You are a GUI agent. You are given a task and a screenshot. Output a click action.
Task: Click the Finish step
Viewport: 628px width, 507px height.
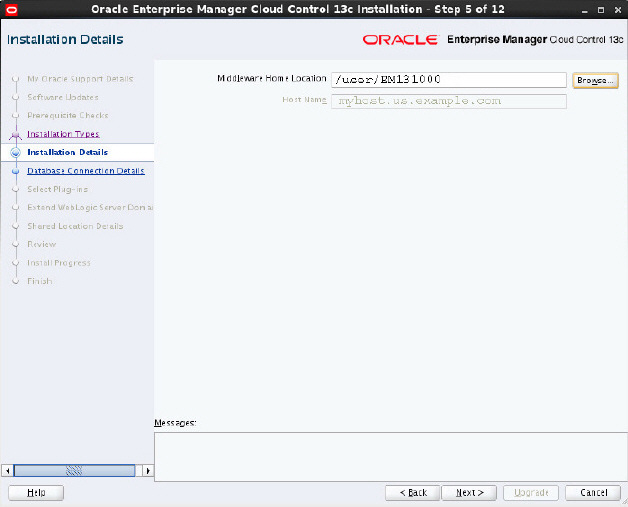40,281
